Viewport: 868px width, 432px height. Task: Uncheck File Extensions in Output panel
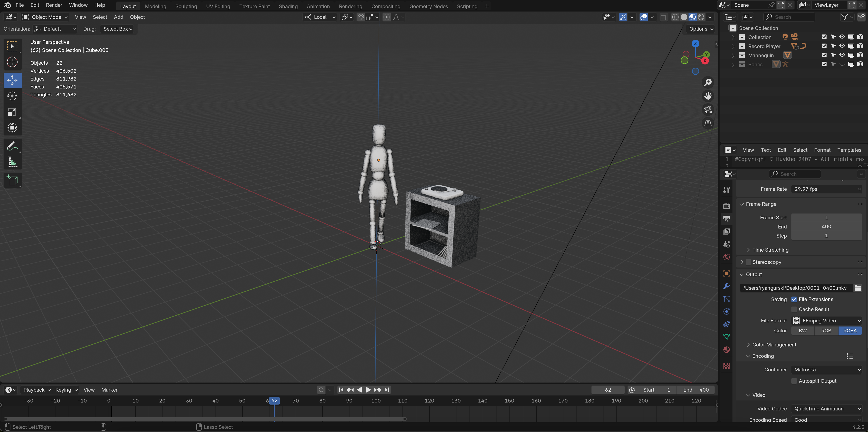coord(795,299)
